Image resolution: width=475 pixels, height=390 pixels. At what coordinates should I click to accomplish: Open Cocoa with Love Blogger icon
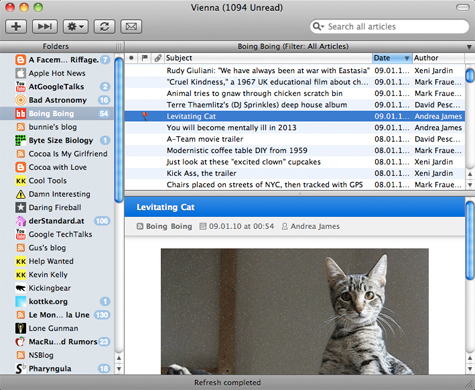(x=21, y=167)
